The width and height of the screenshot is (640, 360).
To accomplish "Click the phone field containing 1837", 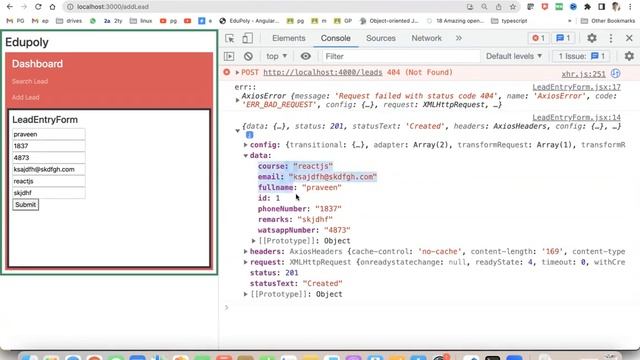I will point(49,146).
